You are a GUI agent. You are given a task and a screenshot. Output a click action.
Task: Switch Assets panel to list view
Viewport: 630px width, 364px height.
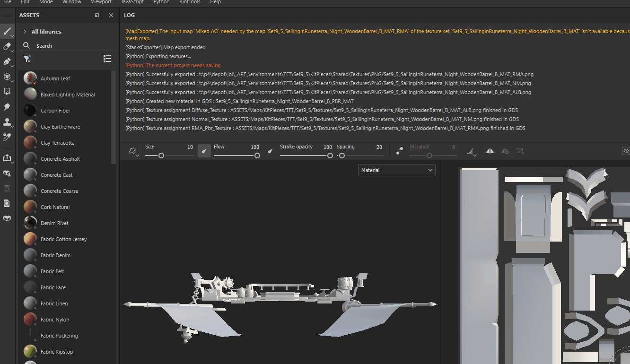(107, 59)
